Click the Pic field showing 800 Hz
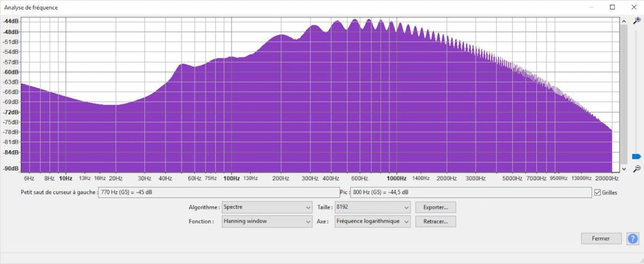 tap(471, 192)
